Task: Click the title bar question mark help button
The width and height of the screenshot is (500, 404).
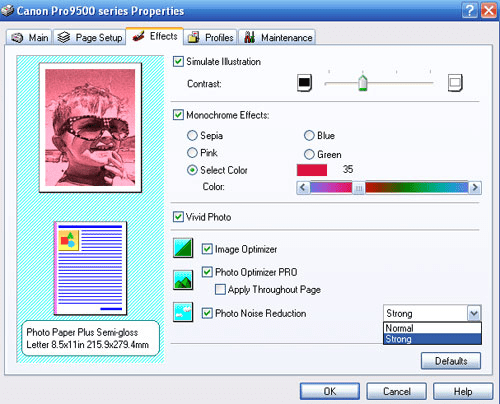Action: point(469,11)
